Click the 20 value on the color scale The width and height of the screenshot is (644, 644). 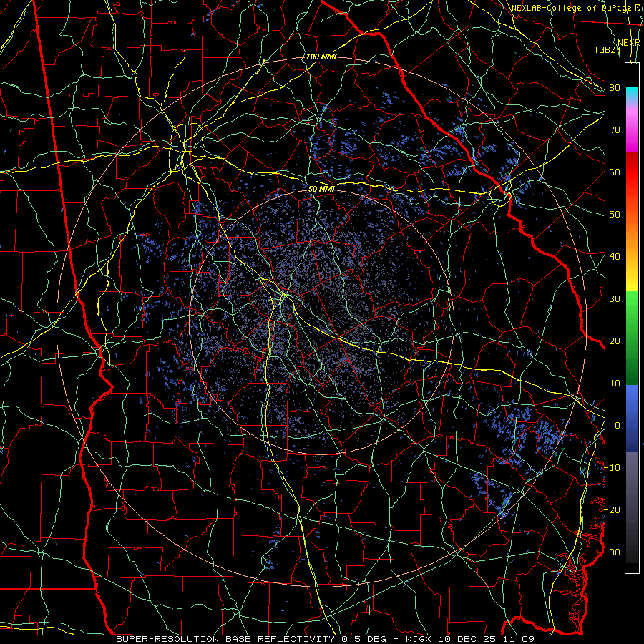click(615, 341)
